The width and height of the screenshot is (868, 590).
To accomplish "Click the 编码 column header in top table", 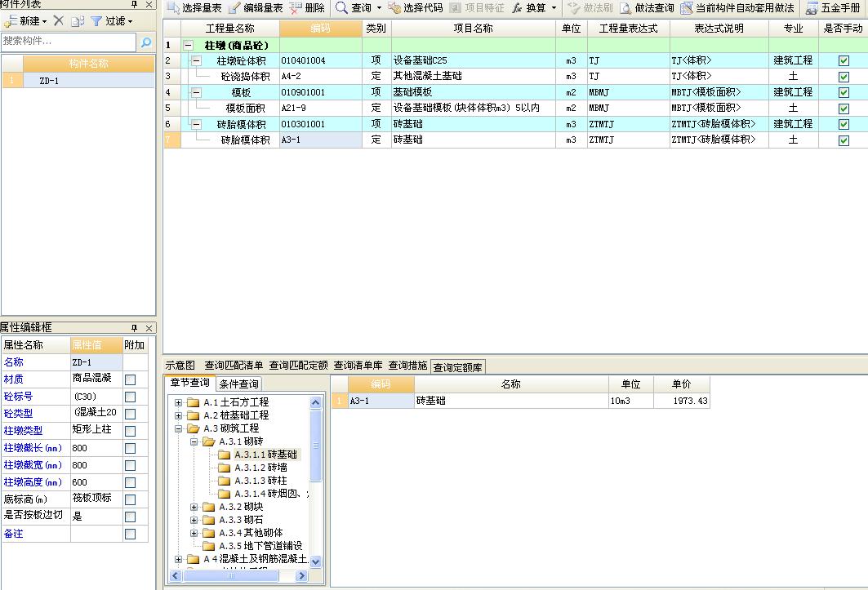I will coord(321,29).
